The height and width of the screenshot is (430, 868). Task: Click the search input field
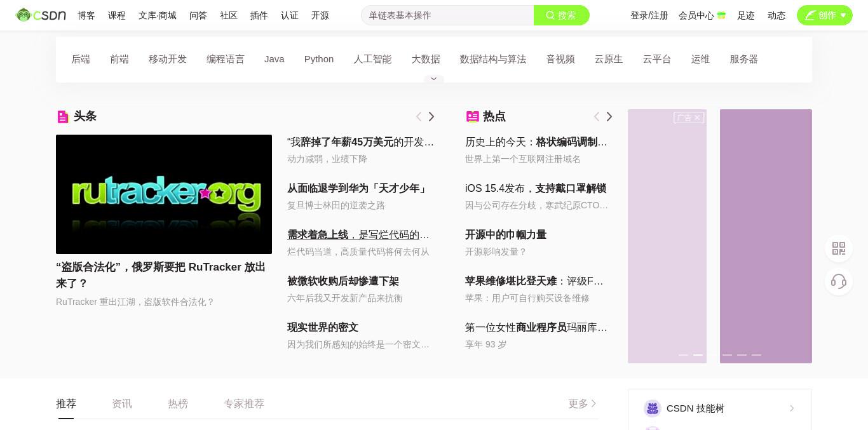tap(447, 15)
